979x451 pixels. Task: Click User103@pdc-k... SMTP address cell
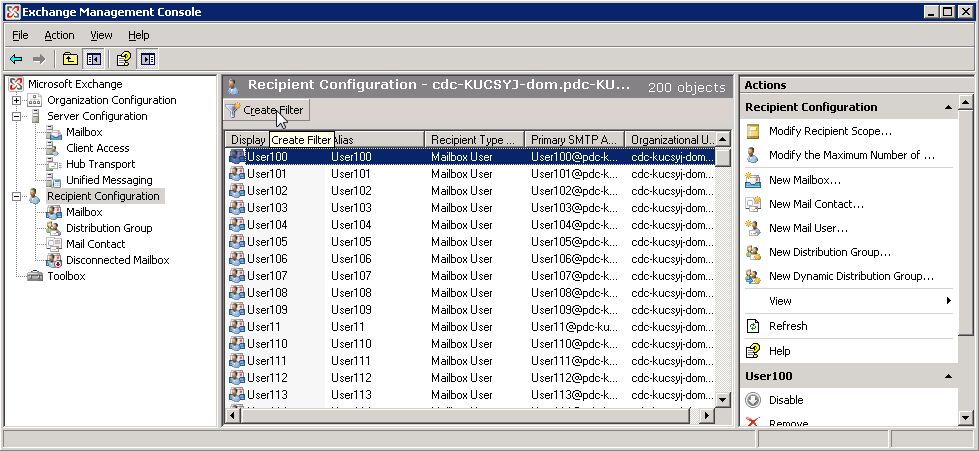574,208
